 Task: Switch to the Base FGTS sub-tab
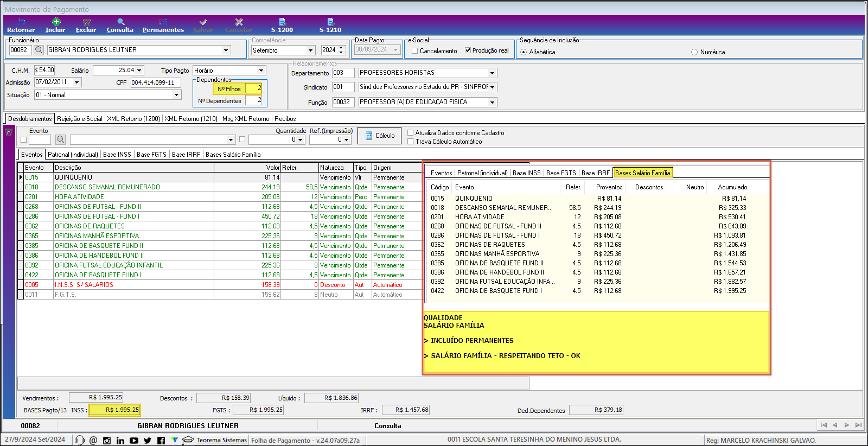coord(151,155)
